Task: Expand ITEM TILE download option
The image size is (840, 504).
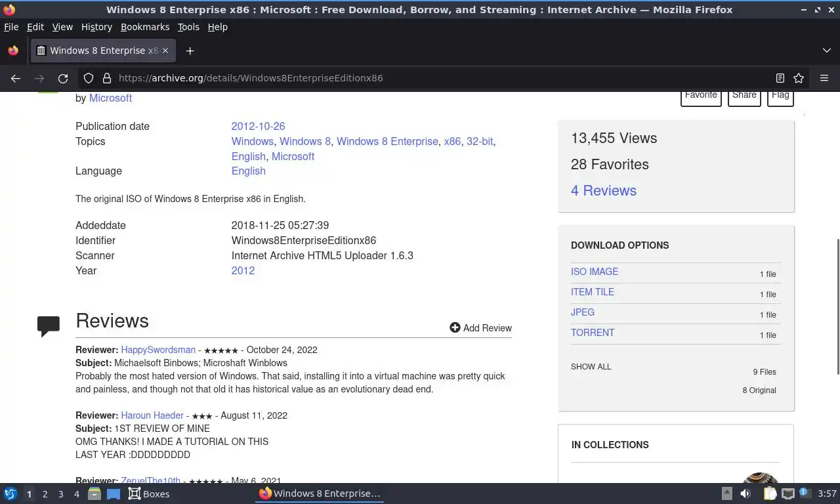Action: [x=593, y=292]
